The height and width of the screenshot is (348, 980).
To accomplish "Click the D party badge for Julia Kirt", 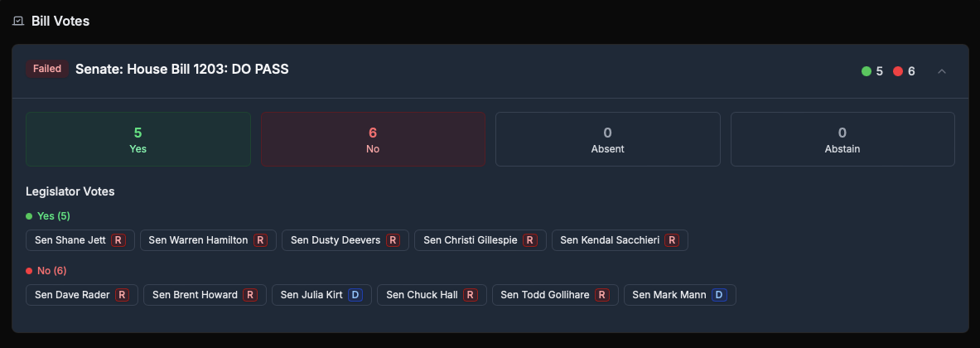I will click(x=355, y=295).
